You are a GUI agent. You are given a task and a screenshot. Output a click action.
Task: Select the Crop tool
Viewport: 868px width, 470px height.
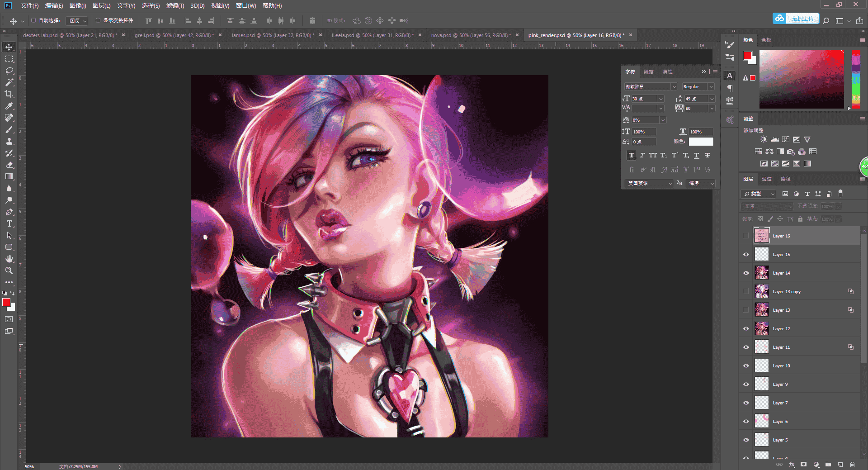(x=9, y=94)
